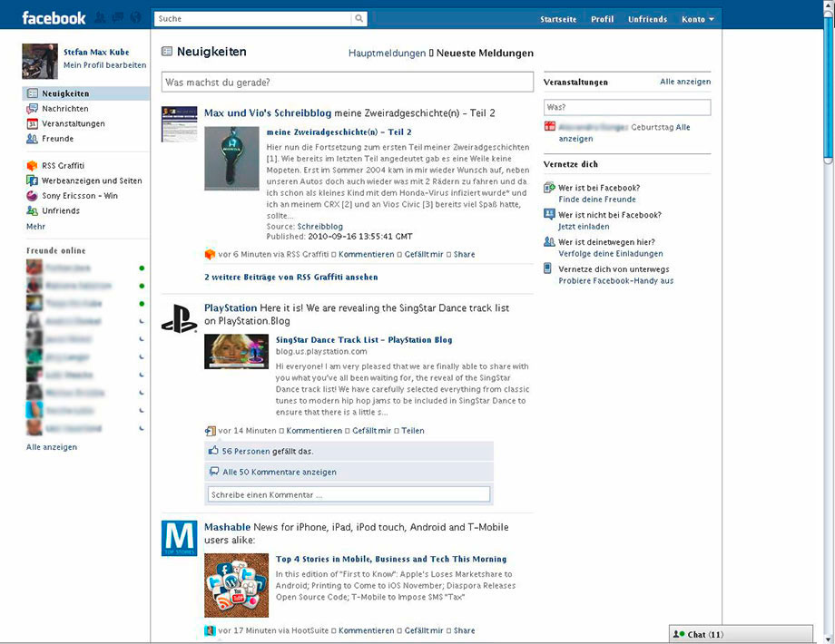The image size is (835, 644).
Task: Open the Veranstaltungen calendar icon in sidebar
Action: [x=33, y=123]
